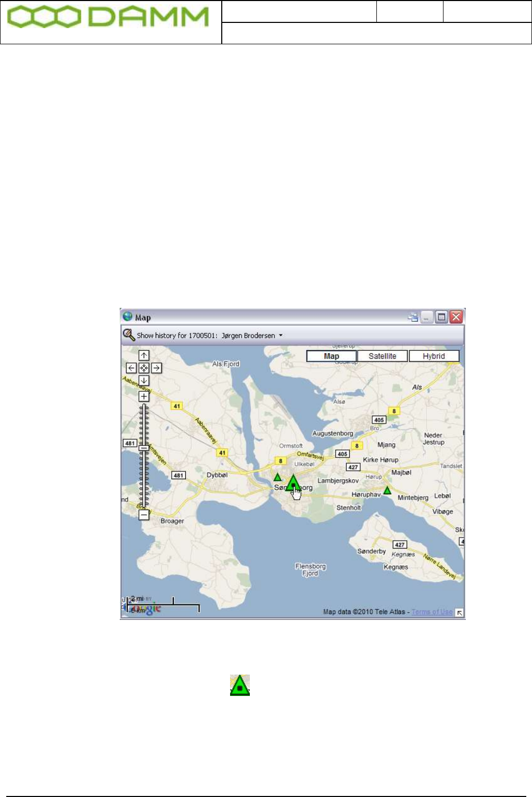Switch to Map view
Screen dimensions: 532x797
tap(331, 356)
